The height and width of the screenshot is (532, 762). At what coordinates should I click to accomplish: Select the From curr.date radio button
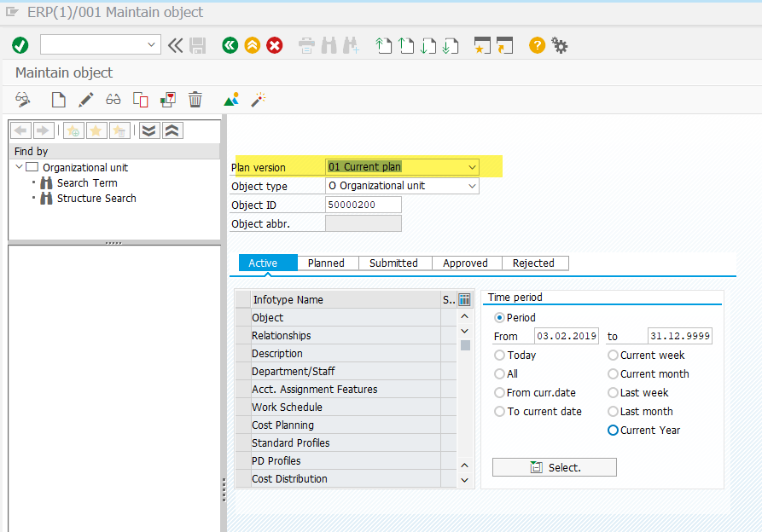pos(499,393)
